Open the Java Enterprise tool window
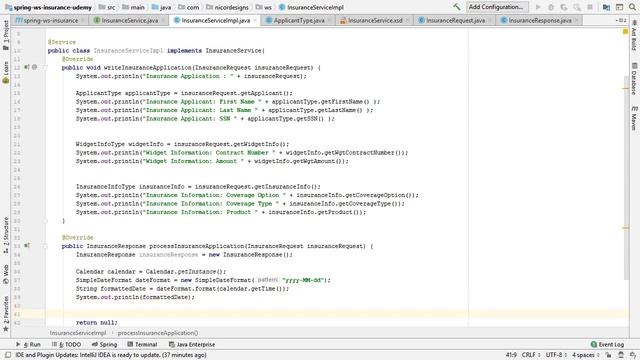 click(x=192, y=344)
